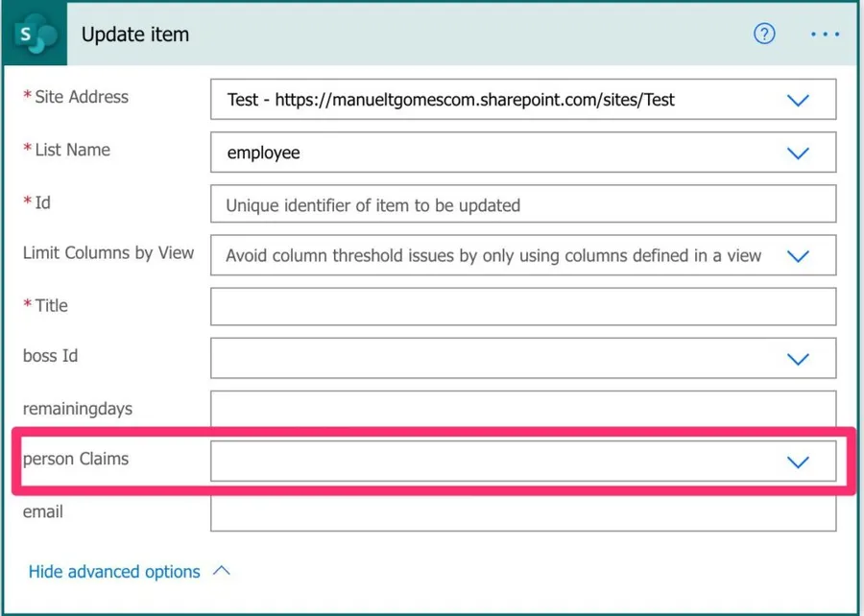The width and height of the screenshot is (864, 616).
Task: Click the employee List Name value
Action: (263, 153)
